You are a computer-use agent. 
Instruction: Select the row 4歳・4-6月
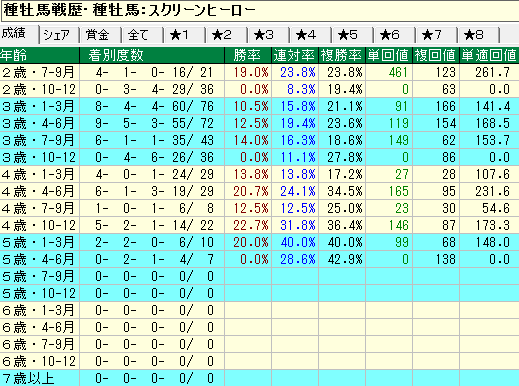[x=259, y=191]
